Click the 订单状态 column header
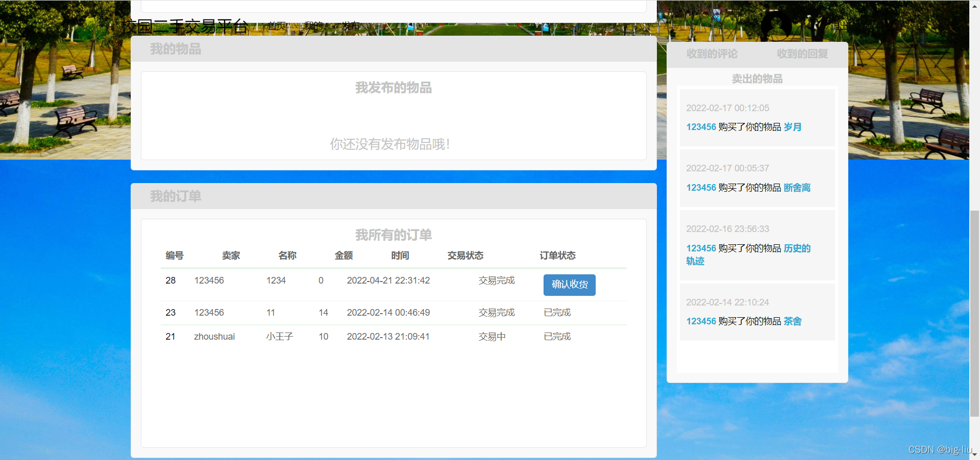 [x=557, y=255]
